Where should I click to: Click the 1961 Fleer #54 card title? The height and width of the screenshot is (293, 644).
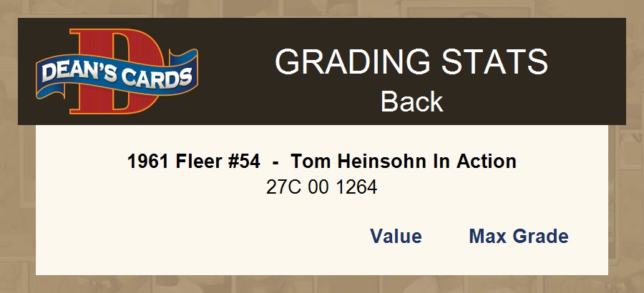(x=193, y=162)
